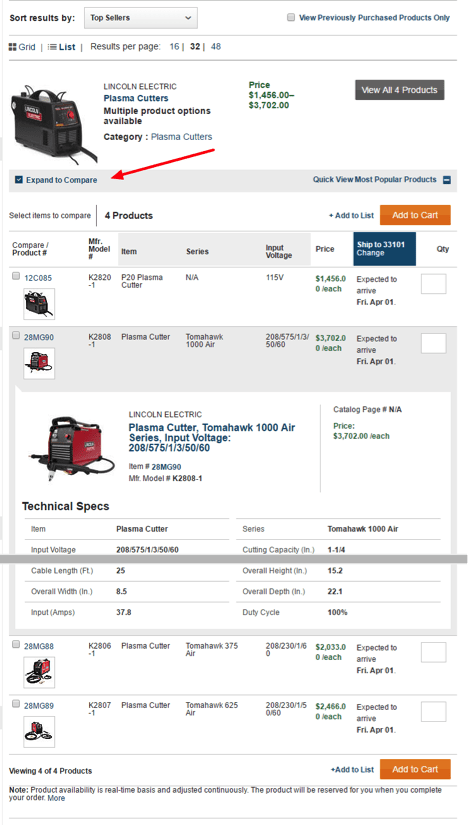The height and width of the screenshot is (825, 468).
Task: Click the top orange Add to Cart button
Action: (415, 215)
